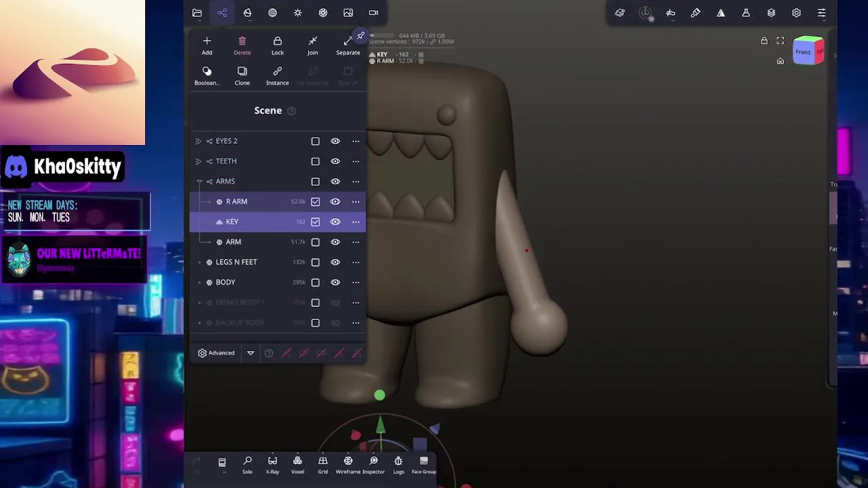This screenshot has width=868, height=488.
Task: Hide the LEGS N FEET object
Action: [335, 262]
